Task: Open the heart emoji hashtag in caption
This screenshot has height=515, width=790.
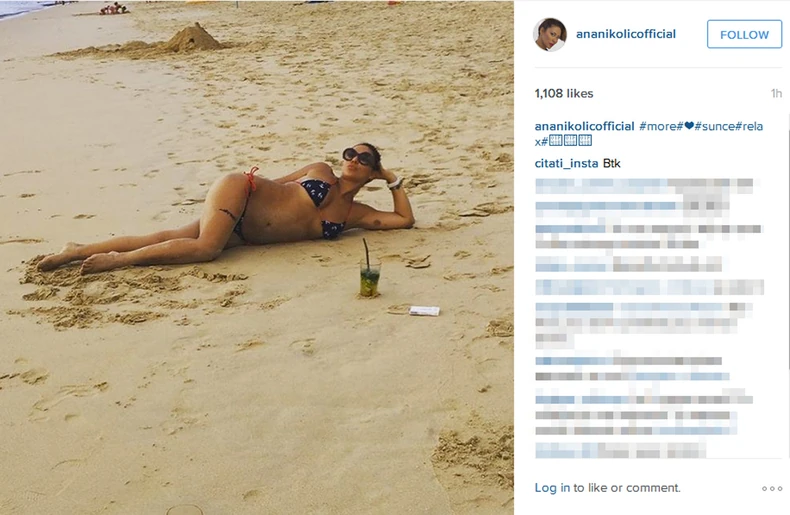Action: tap(686, 126)
